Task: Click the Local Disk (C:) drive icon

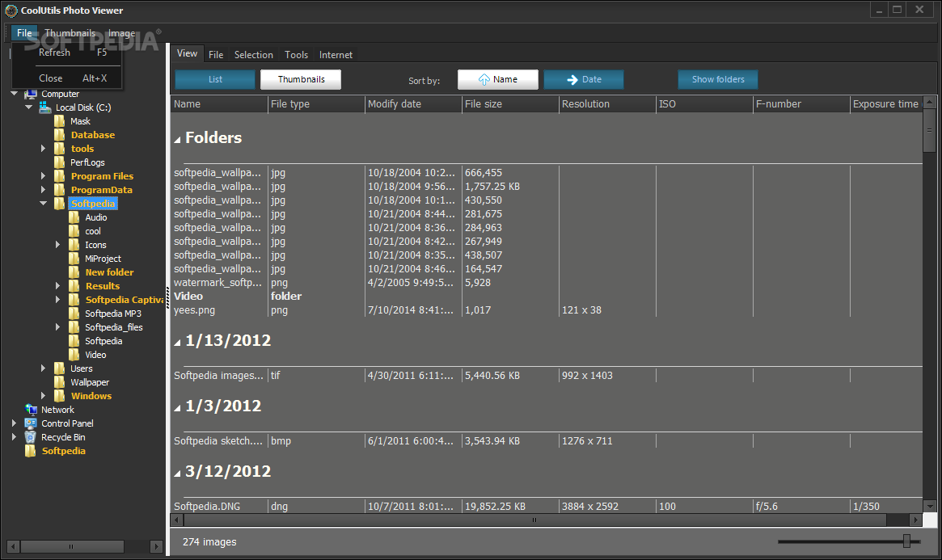Action: click(x=45, y=107)
